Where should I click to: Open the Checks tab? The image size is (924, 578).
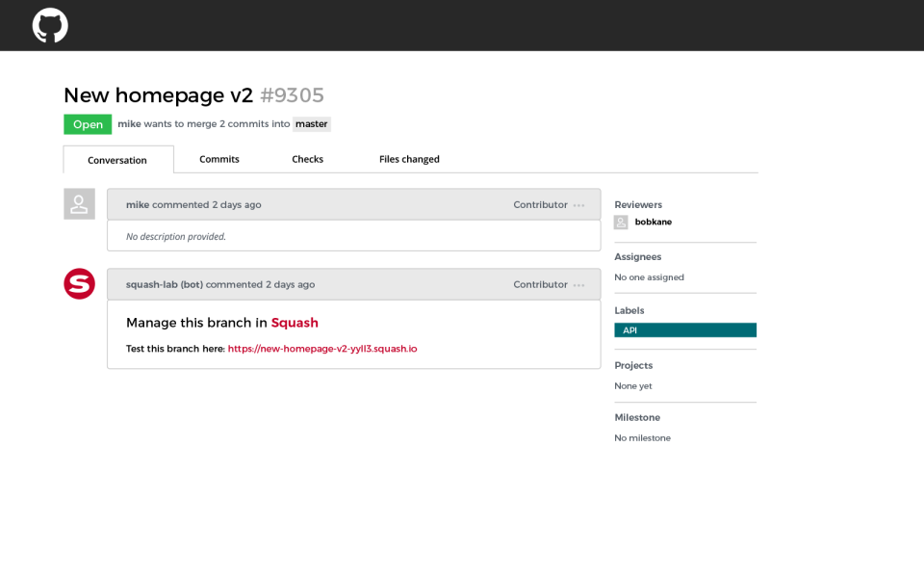pos(308,159)
